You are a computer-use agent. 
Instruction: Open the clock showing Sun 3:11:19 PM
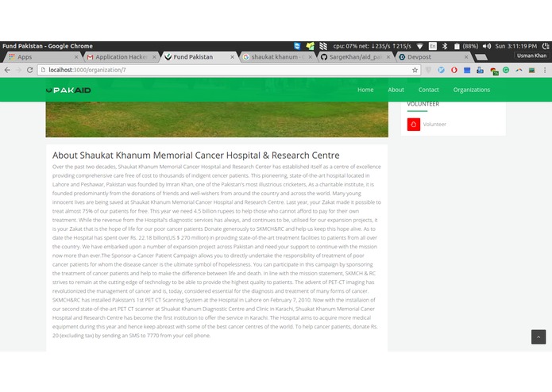tap(516, 46)
